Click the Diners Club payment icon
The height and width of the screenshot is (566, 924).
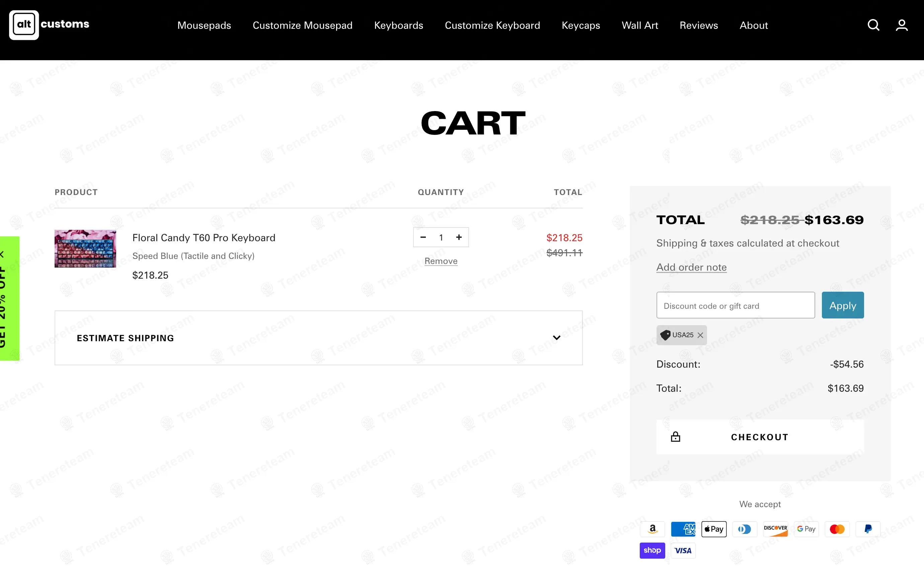pyautogui.click(x=744, y=529)
